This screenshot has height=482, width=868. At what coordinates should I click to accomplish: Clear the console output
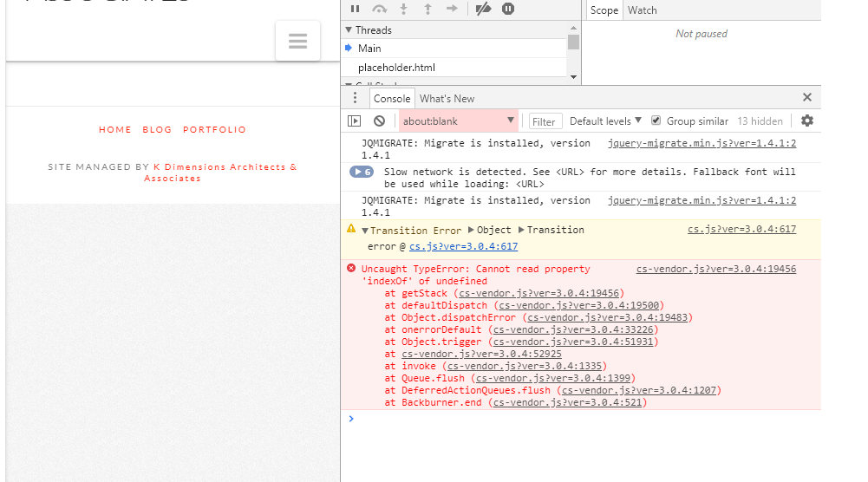click(x=379, y=121)
